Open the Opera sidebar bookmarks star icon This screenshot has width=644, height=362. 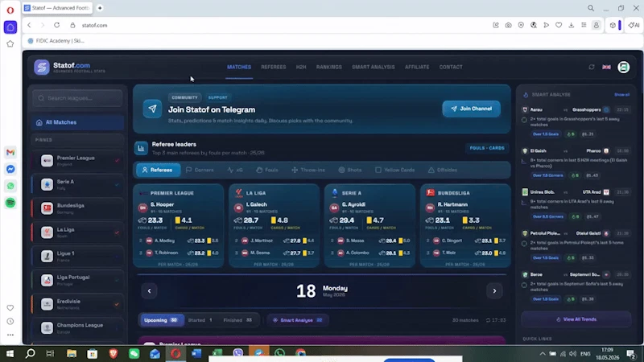[10, 44]
